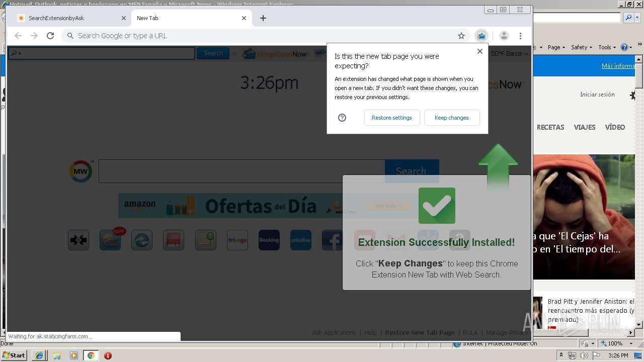Close the SearchExtensionbyAsk tab
644x362 pixels.
(x=124, y=18)
